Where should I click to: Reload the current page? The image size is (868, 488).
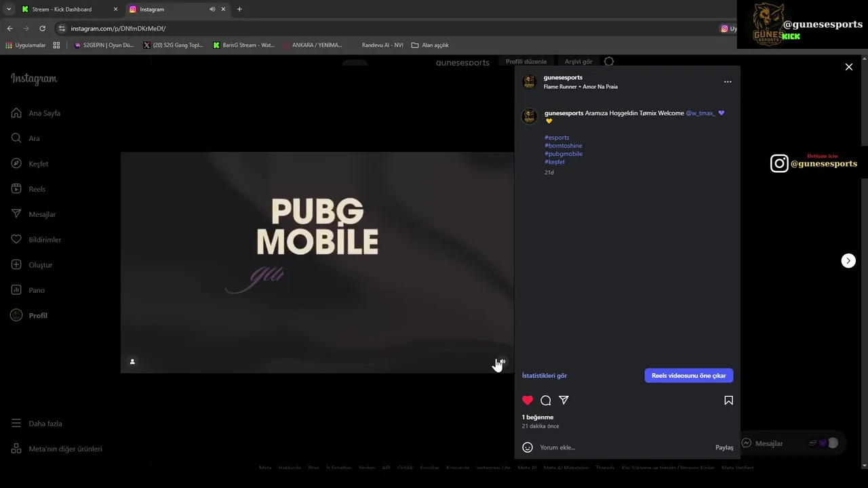(x=42, y=28)
